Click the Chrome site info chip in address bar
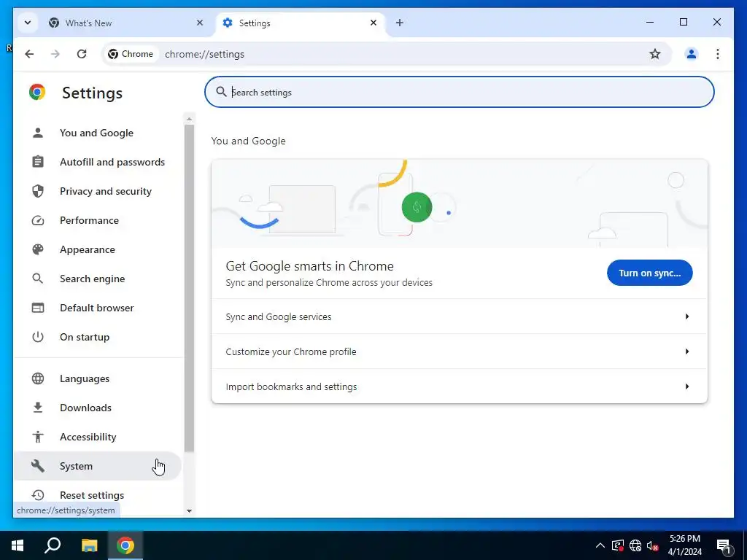The width and height of the screenshot is (747, 560). coord(131,54)
